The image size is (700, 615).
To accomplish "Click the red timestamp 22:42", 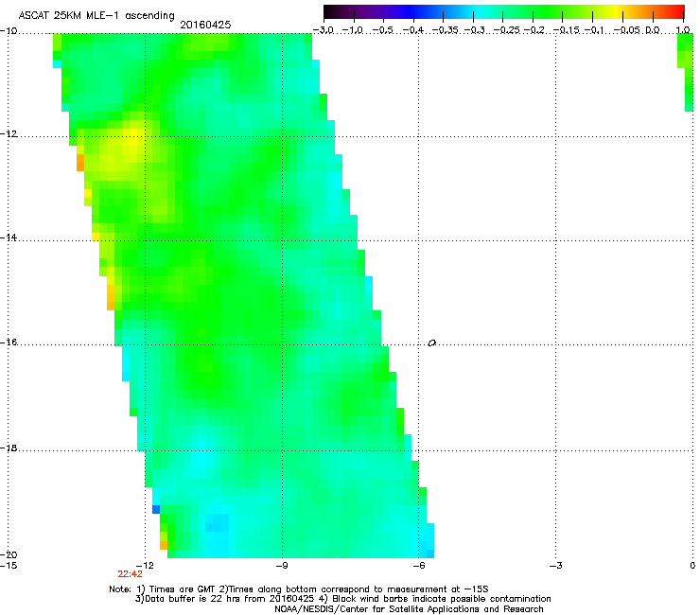I will tap(130, 574).
